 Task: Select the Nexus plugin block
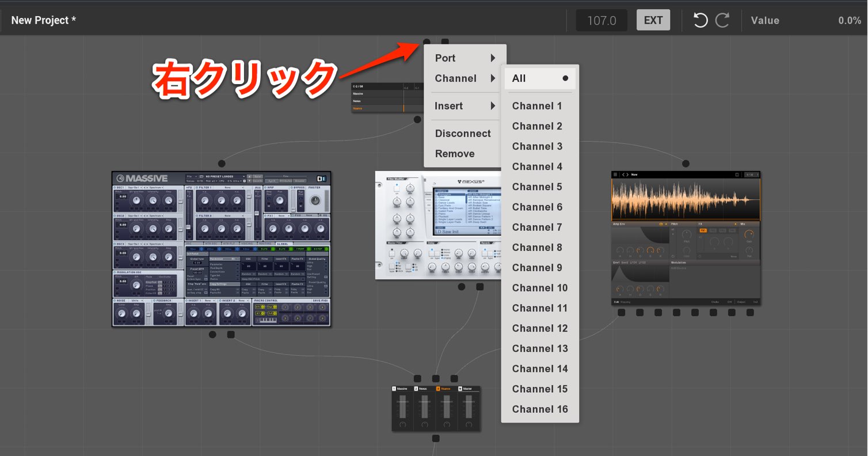437,225
